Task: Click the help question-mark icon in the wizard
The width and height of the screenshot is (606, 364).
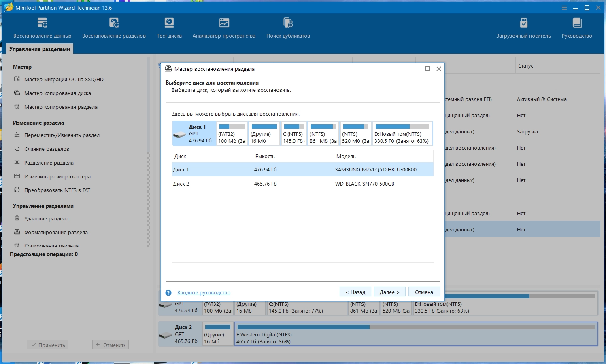Action: click(x=168, y=293)
